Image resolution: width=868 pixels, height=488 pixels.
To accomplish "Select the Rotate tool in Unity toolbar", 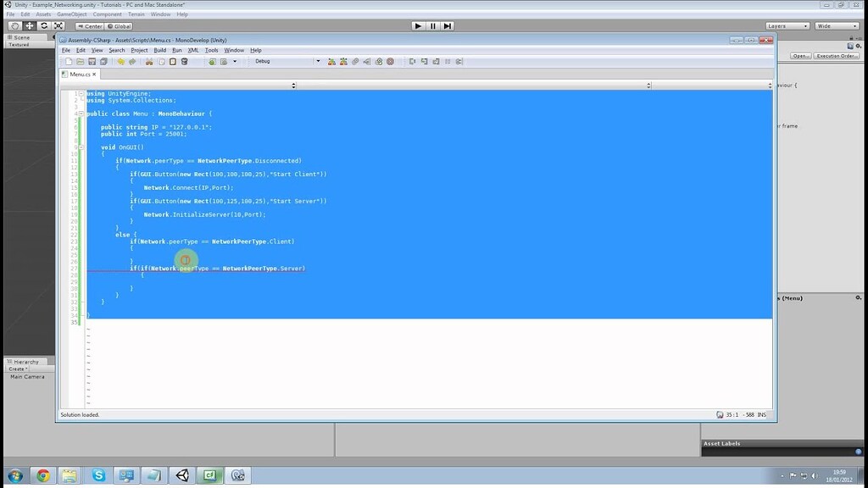I will [44, 25].
